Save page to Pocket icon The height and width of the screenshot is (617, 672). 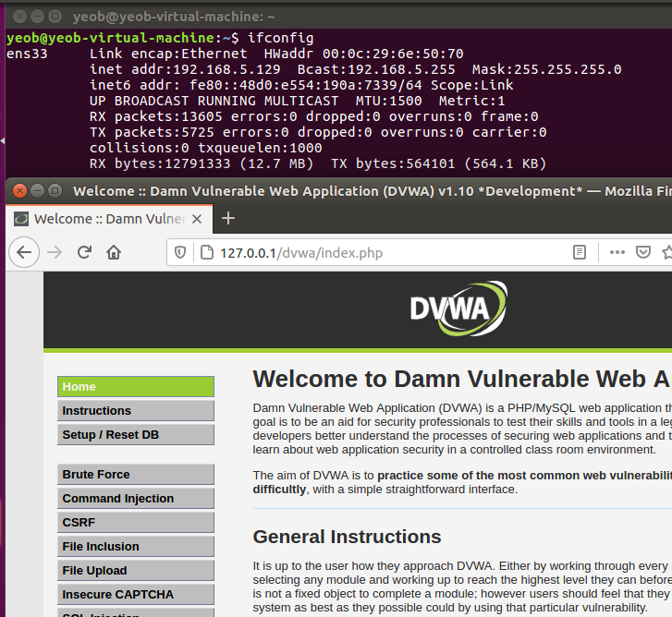point(642,252)
